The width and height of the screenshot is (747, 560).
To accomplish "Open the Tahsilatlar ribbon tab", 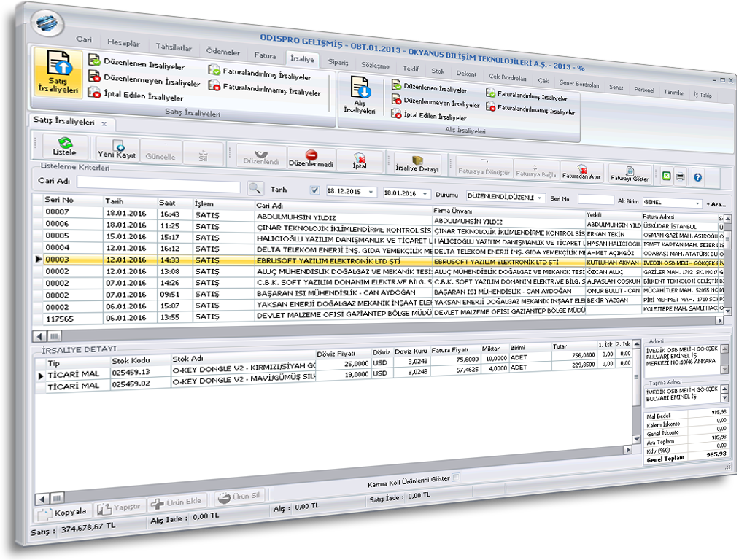I will coord(174,47).
